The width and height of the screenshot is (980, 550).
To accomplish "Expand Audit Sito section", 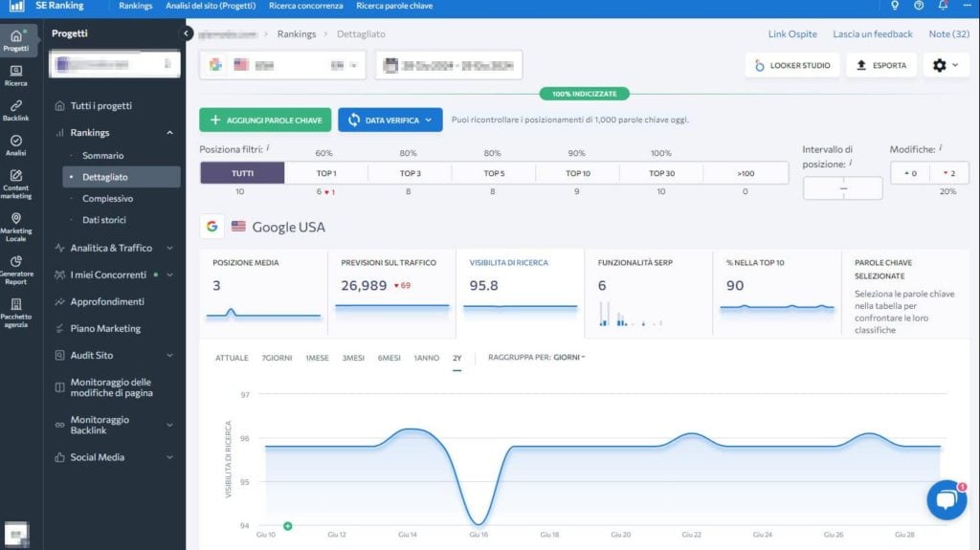I will [x=169, y=355].
